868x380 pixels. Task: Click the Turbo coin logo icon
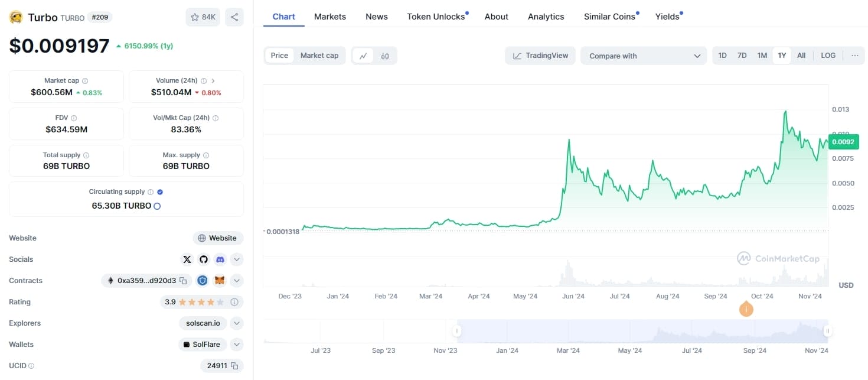click(x=16, y=17)
